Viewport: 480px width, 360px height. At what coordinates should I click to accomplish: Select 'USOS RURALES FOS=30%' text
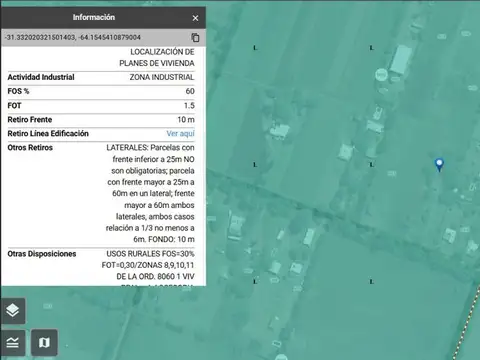point(150,253)
